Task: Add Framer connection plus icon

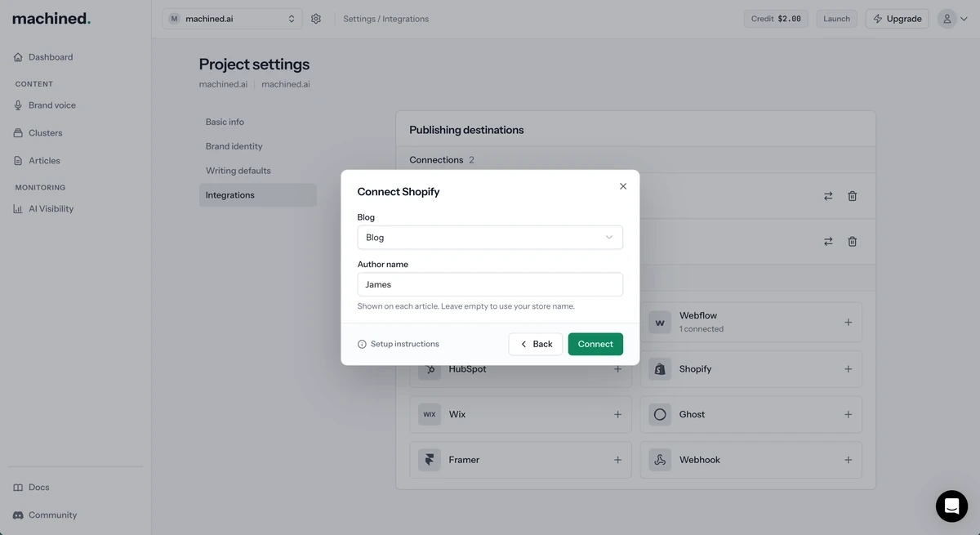Action: pyautogui.click(x=617, y=461)
